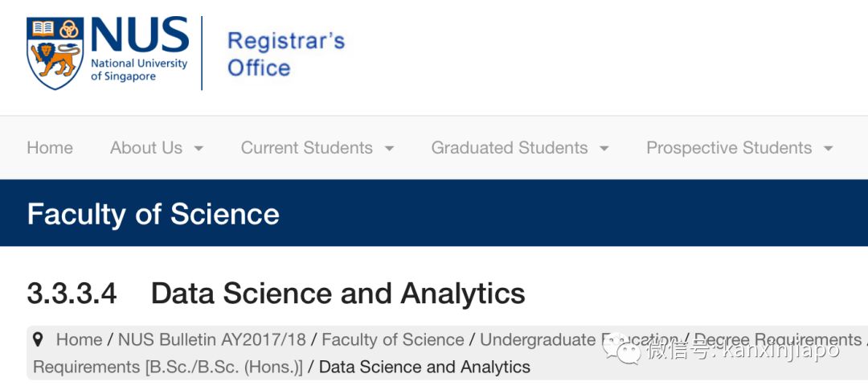Click the Faculty of Science banner heading
868x390 pixels.
coord(154,214)
